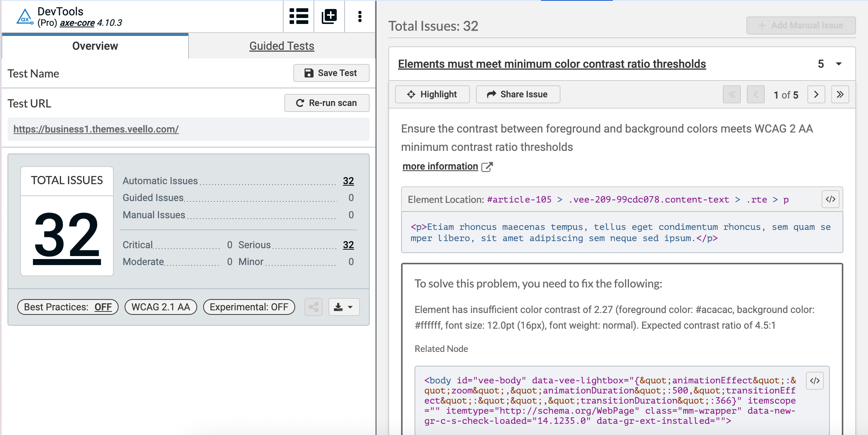This screenshot has height=435, width=868.
Task: Open the saved tests list icon
Action: pos(299,16)
